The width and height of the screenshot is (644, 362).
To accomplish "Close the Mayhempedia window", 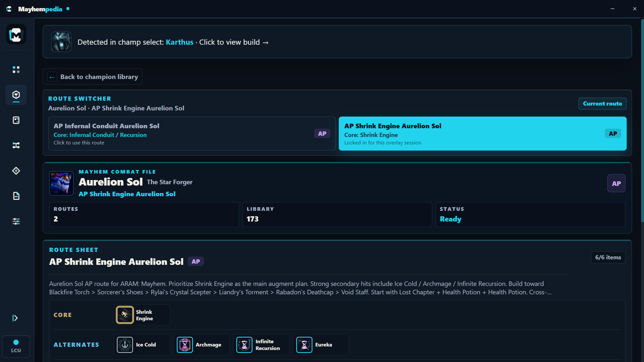I will click(x=635, y=9).
